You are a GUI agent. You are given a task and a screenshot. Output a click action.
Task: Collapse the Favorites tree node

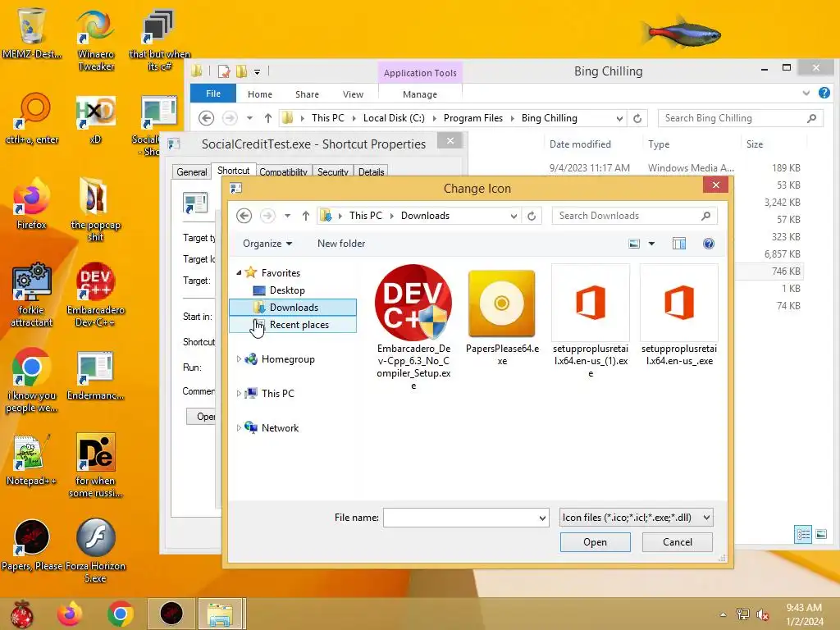tap(239, 272)
